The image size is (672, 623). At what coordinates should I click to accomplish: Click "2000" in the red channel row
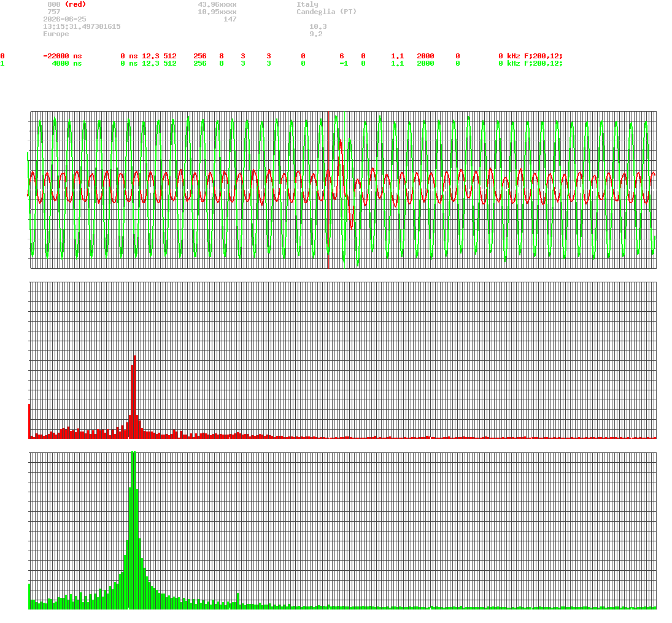point(425,56)
